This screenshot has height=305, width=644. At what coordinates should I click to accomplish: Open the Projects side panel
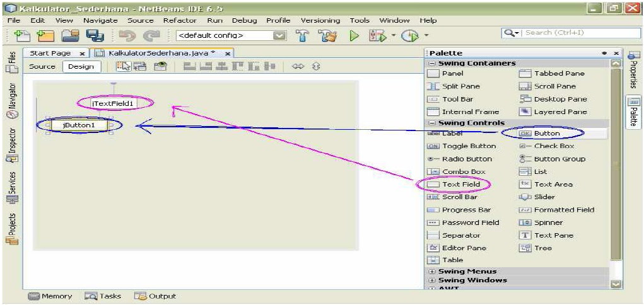(12, 229)
